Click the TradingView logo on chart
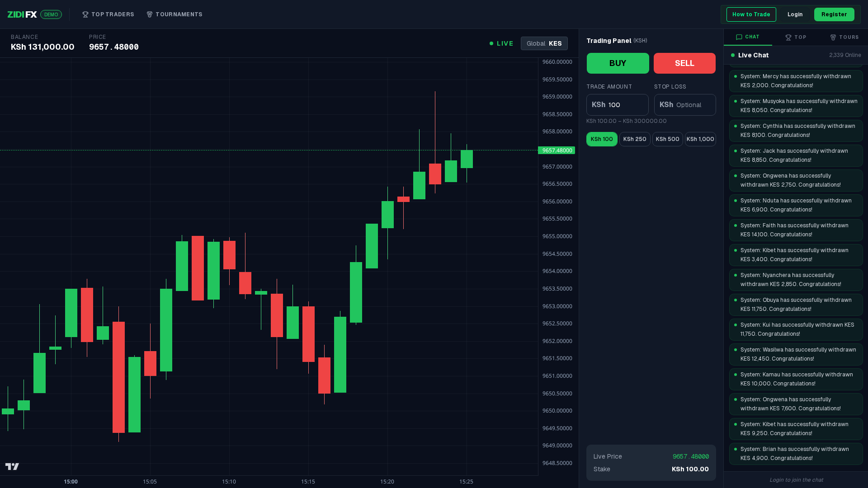Image resolution: width=868 pixels, height=488 pixels. pos(12,466)
